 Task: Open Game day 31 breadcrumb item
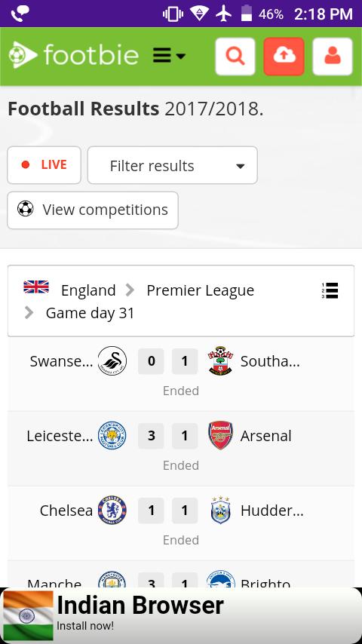coord(90,313)
